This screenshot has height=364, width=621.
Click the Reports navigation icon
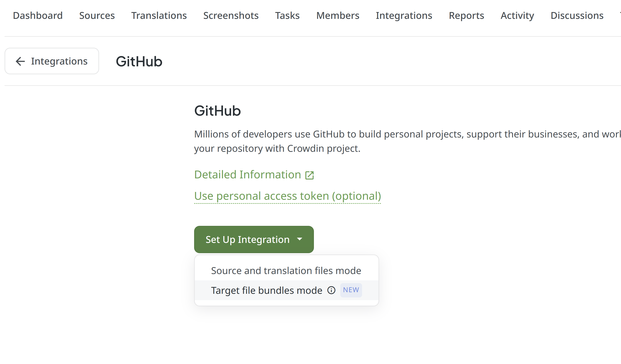click(x=466, y=16)
